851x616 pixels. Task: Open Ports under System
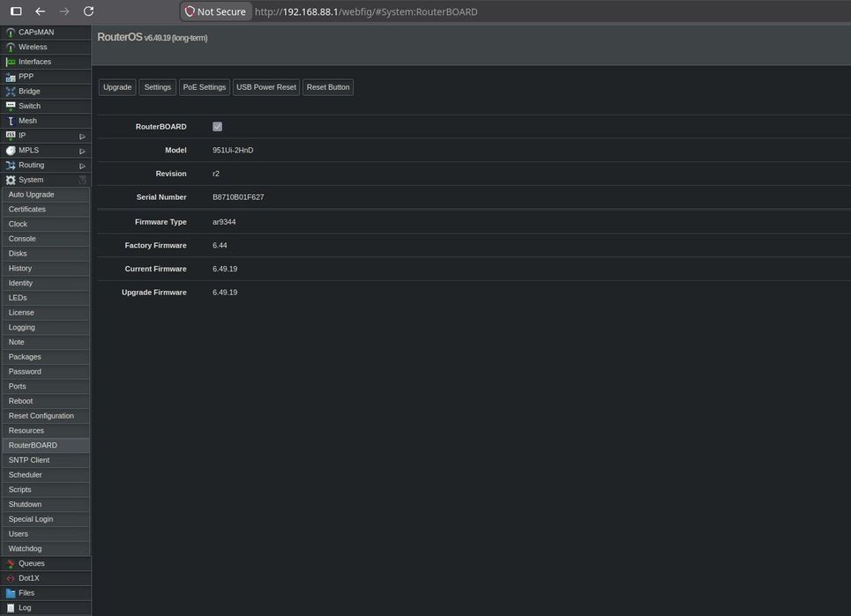46,387
